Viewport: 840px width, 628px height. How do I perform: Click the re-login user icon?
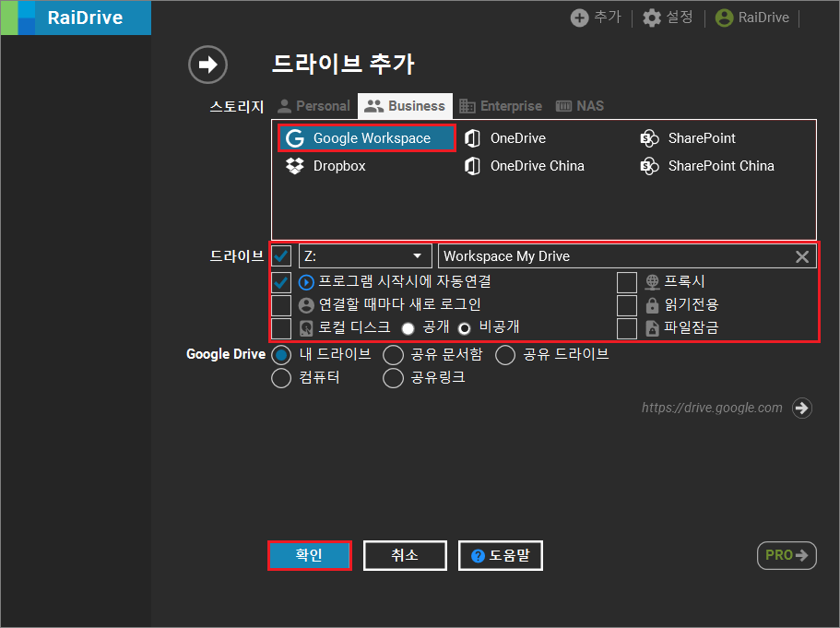(306, 305)
